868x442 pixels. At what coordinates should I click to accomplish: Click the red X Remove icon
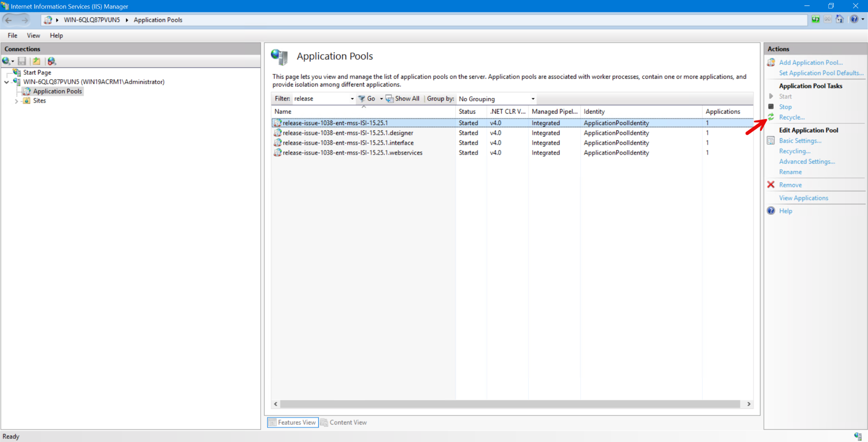coord(771,185)
